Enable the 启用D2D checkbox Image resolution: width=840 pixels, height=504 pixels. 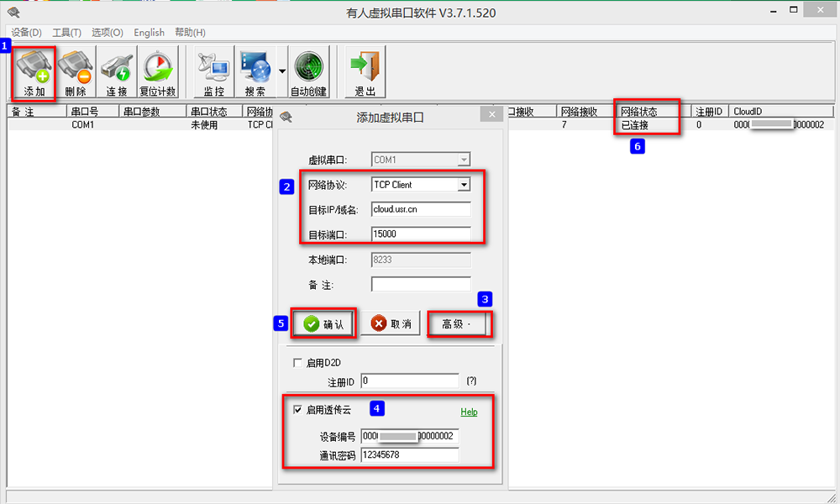pyautogui.click(x=297, y=363)
